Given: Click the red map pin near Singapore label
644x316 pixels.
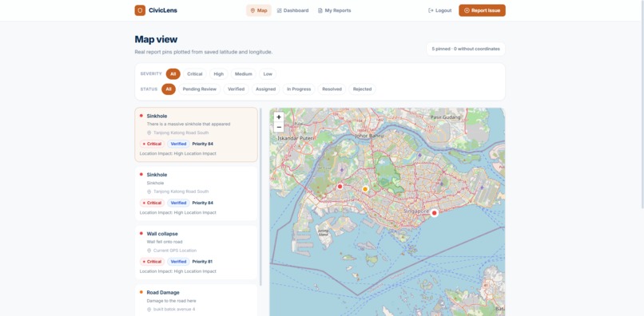Looking at the screenshot, I should [x=435, y=212].
